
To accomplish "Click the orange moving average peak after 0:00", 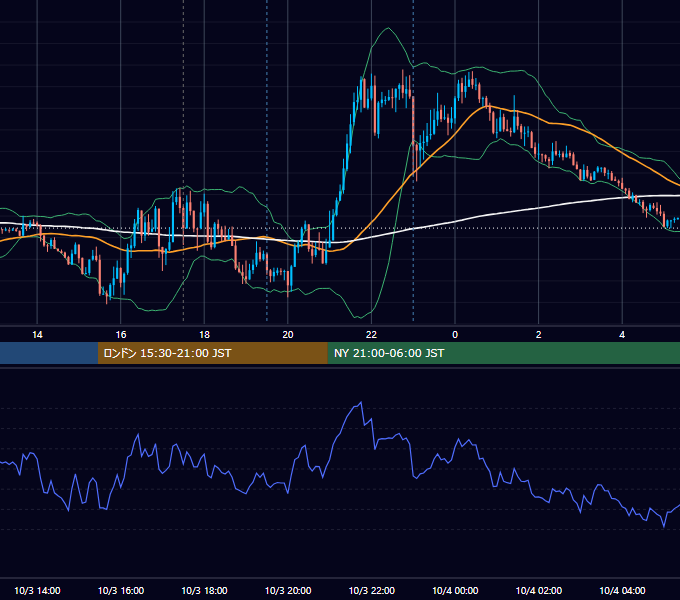I will click(x=487, y=106).
